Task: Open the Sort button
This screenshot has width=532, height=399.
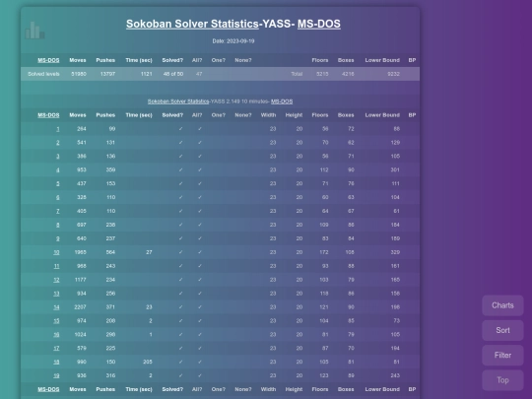Action: 502,330
